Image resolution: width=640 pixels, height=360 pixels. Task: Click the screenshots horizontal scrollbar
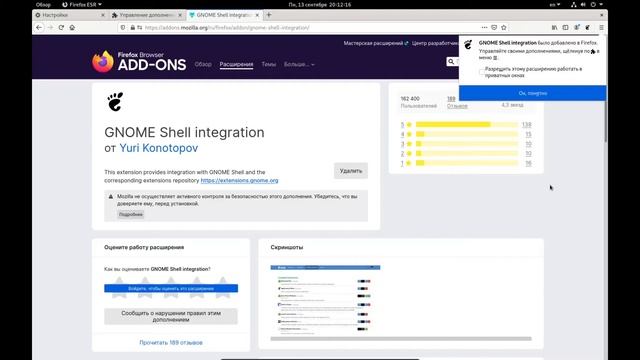[x=401, y=339]
